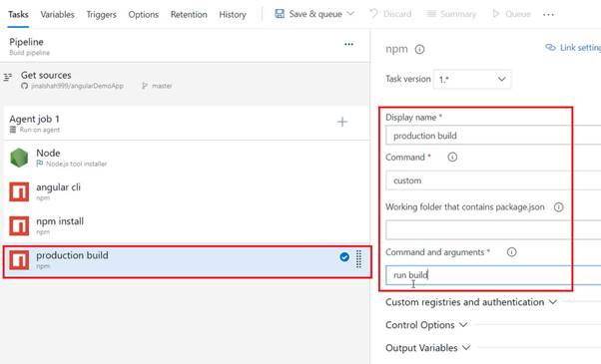Click the Run on agent server icon

click(13, 130)
